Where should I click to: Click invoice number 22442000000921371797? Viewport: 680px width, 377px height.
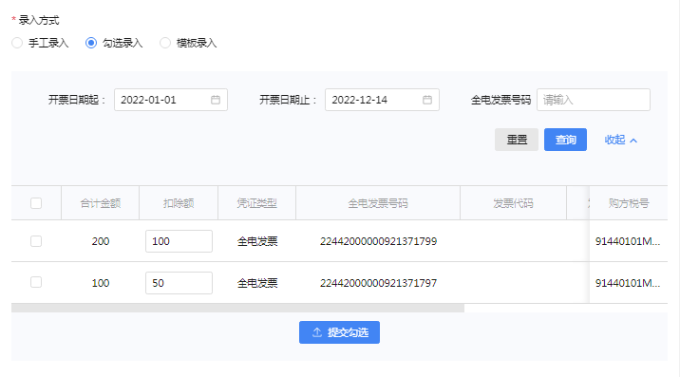pos(378,283)
